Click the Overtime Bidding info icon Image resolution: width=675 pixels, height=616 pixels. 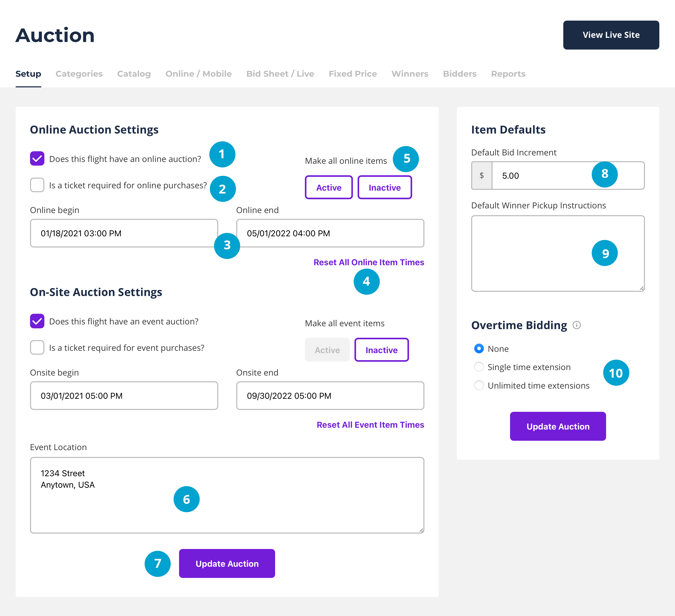click(x=576, y=325)
